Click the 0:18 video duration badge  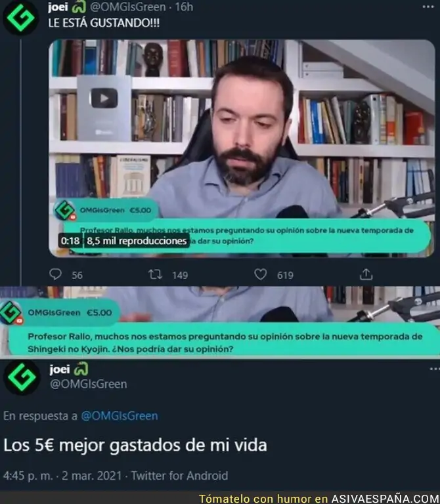(70, 241)
